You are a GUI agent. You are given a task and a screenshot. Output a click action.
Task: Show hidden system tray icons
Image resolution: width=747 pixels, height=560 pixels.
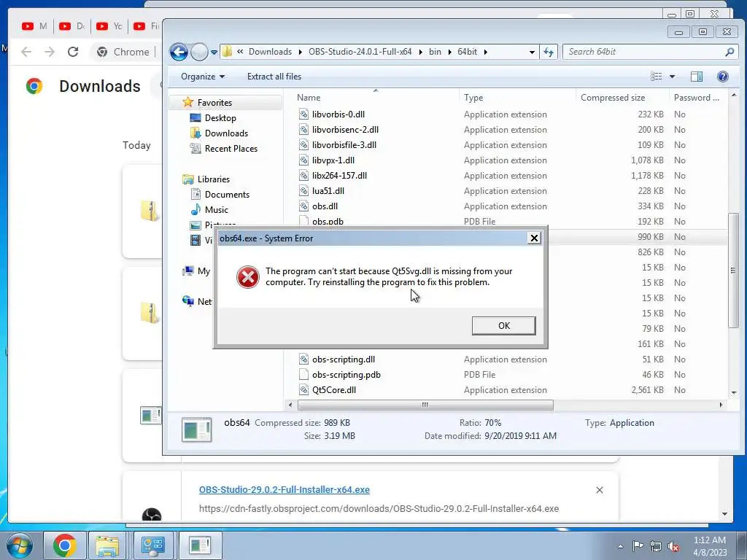point(620,547)
